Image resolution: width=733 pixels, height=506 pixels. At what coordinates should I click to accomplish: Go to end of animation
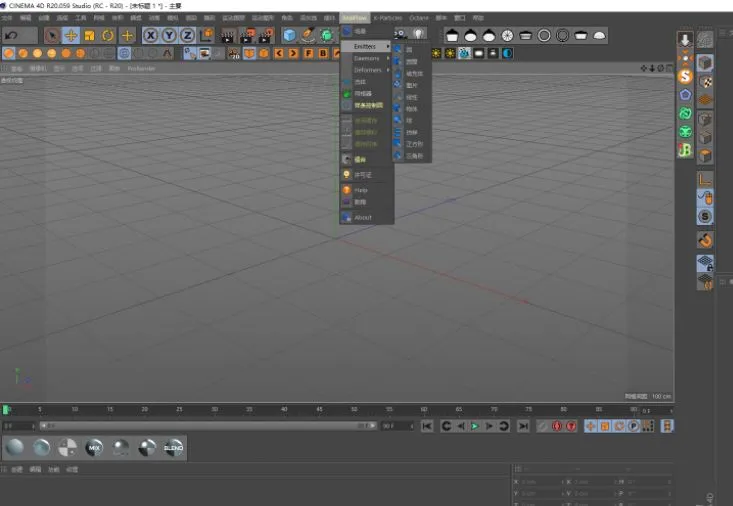(x=524, y=426)
